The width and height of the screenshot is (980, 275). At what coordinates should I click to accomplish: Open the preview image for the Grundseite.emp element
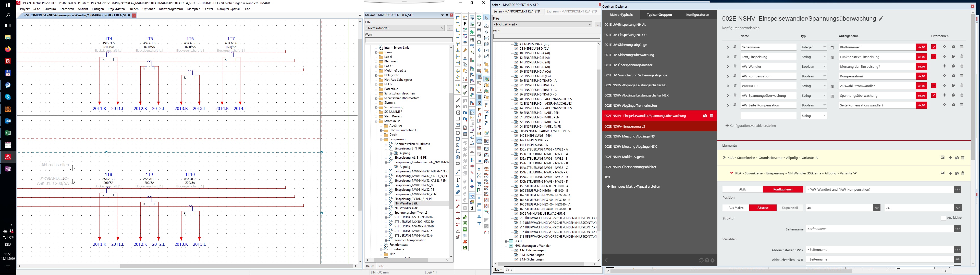tap(943, 158)
